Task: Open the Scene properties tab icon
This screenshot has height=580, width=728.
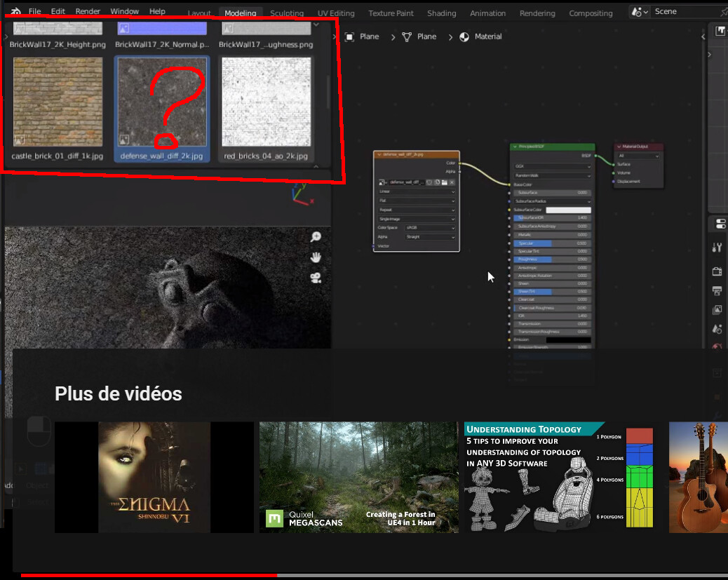Action: click(717, 329)
